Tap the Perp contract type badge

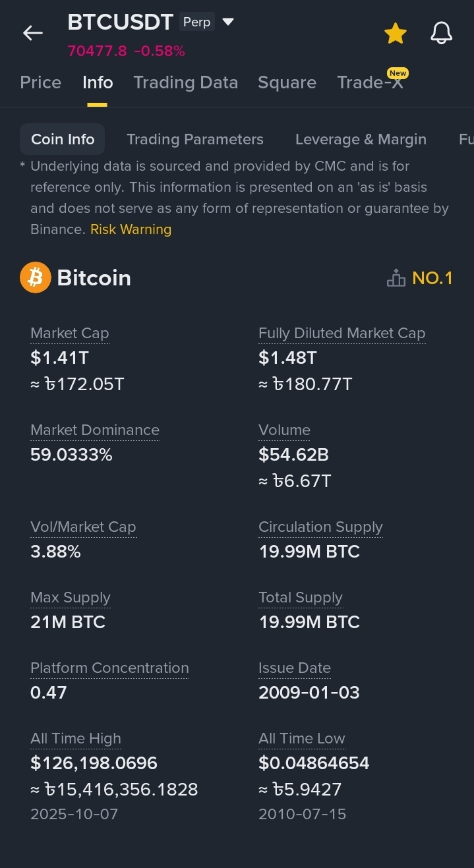pyautogui.click(x=196, y=22)
